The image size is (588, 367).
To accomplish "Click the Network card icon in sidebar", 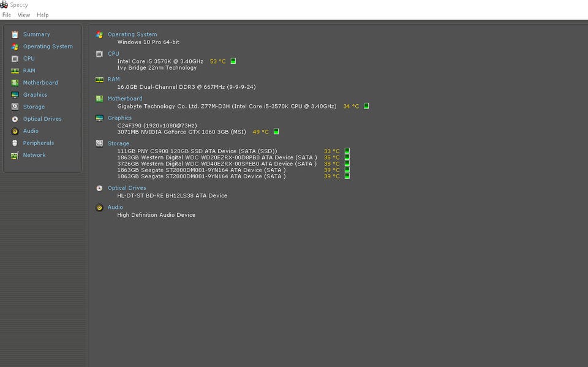I will 15,155.
